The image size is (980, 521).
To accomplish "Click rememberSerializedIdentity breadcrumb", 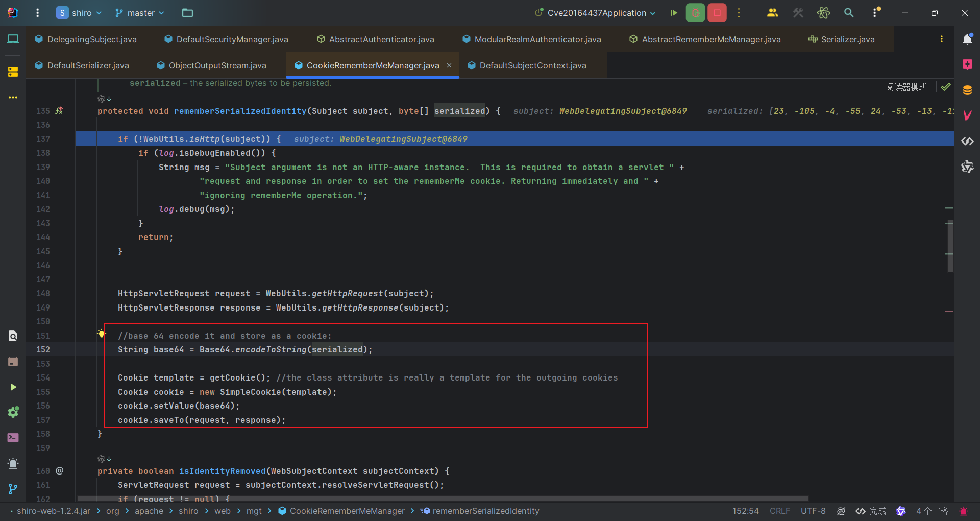I will pos(480,511).
